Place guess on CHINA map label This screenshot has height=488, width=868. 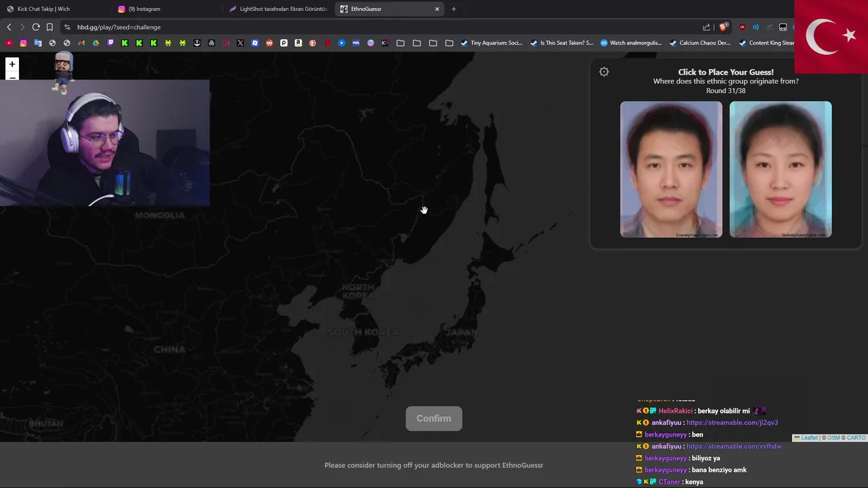[x=170, y=350]
